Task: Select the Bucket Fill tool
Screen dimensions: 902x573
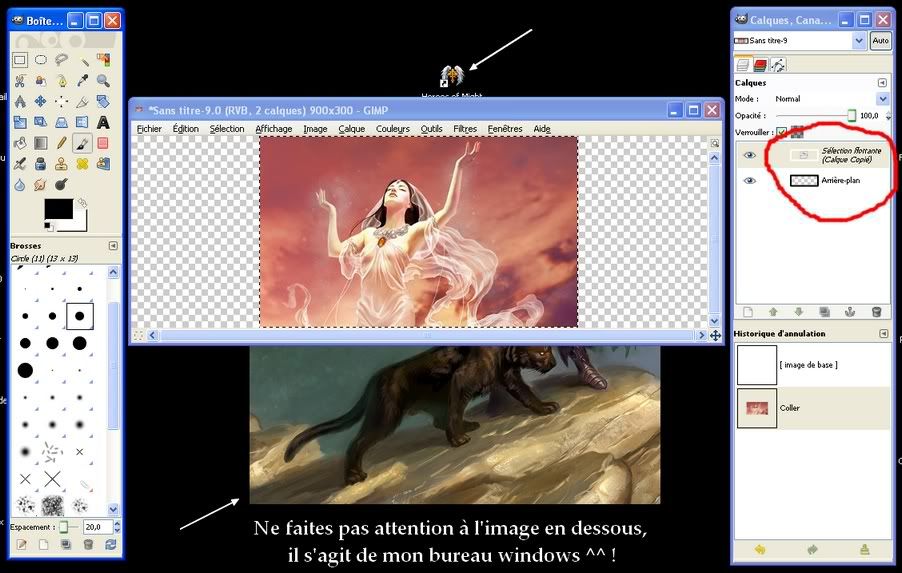Action: (20, 143)
